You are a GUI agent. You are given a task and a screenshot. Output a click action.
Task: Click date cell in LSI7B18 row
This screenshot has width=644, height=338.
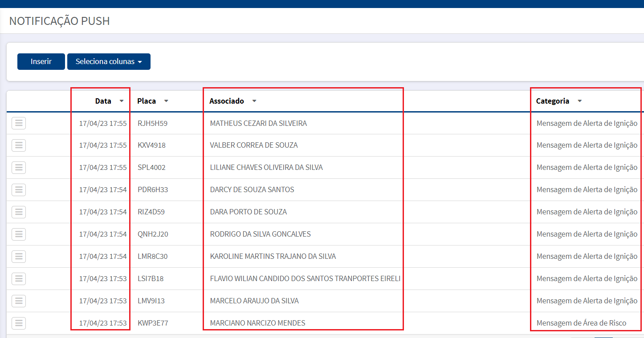tap(103, 279)
